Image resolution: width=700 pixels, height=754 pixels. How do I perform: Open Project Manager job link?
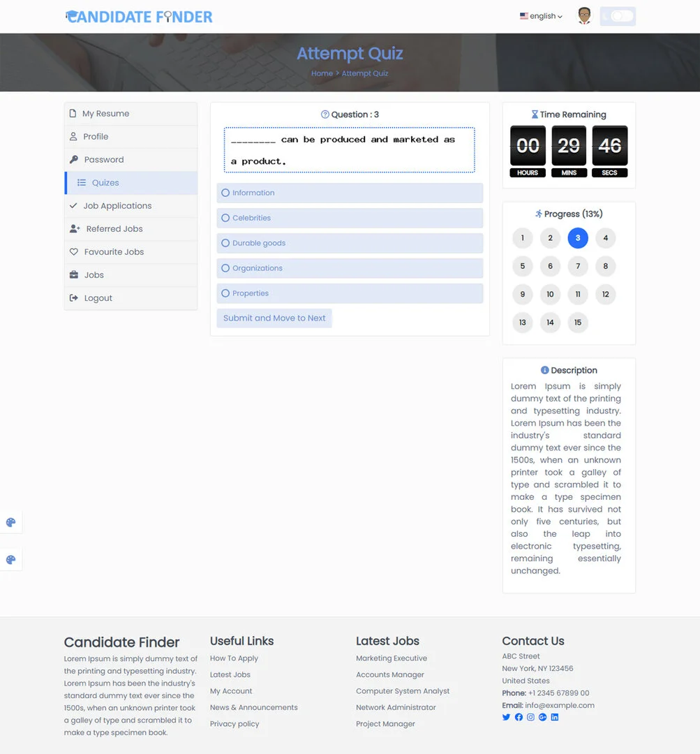(x=385, y=724)
